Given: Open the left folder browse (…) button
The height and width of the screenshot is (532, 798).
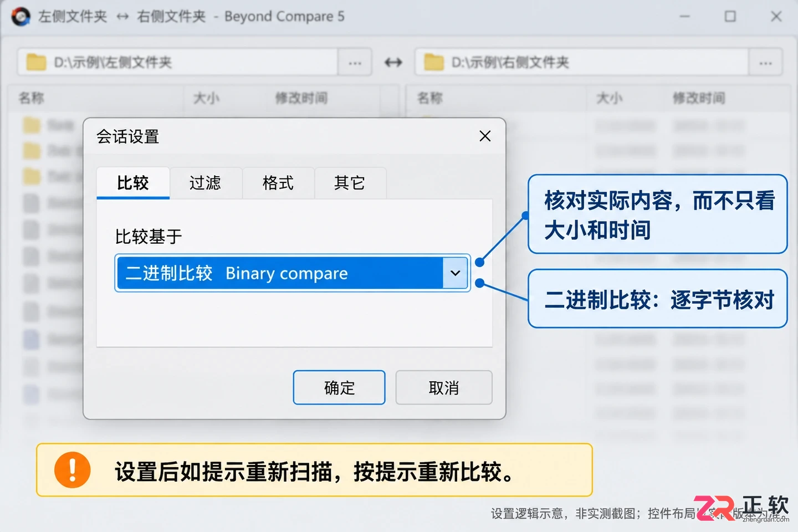Looking at the screenshot, I should [x=355, y=62].
